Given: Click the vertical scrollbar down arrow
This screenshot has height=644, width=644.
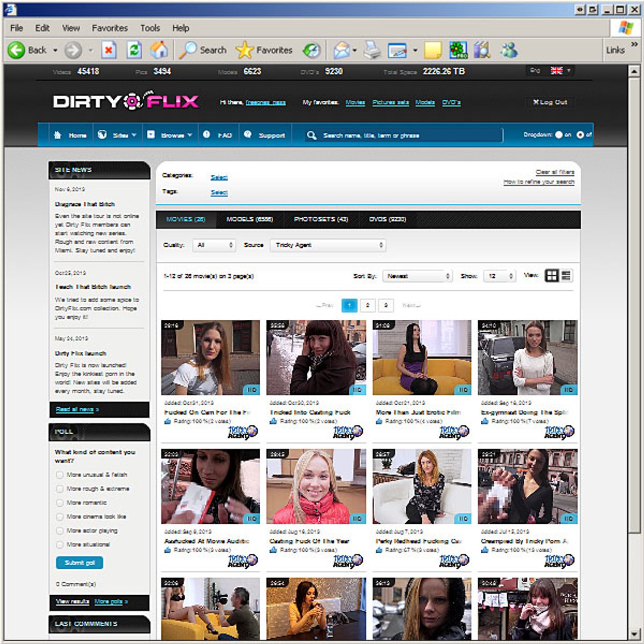Looking at the screenshot, I should (x=634, y=634).
